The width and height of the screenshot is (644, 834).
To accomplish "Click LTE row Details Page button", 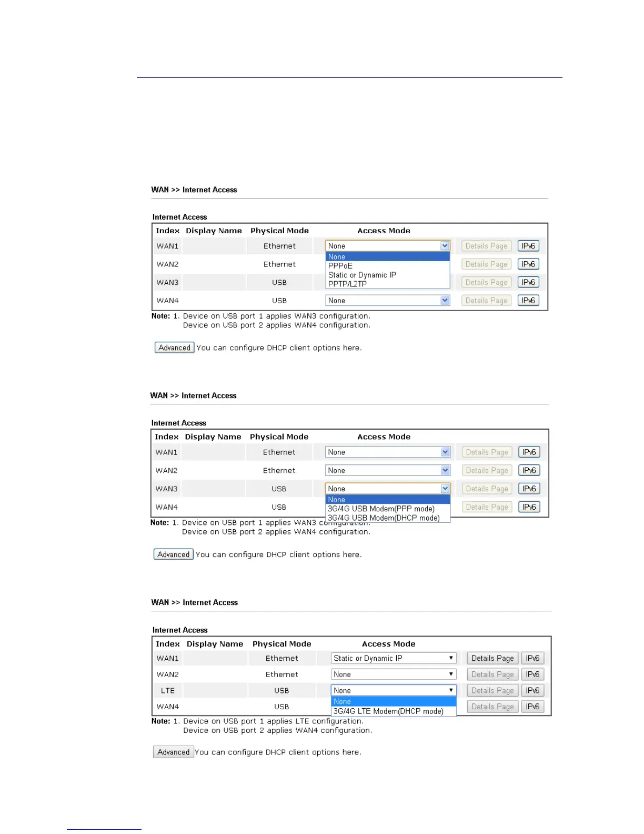I will [492, 690].
